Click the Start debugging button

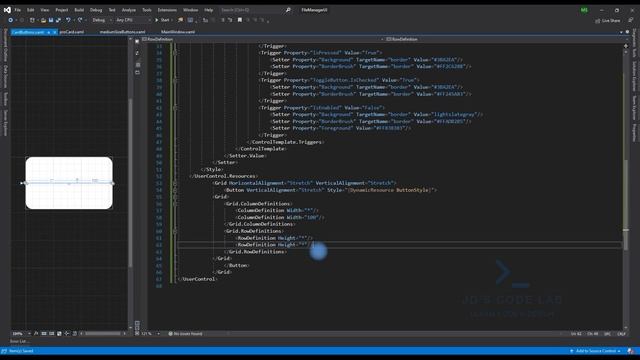[x=162, y=20]
